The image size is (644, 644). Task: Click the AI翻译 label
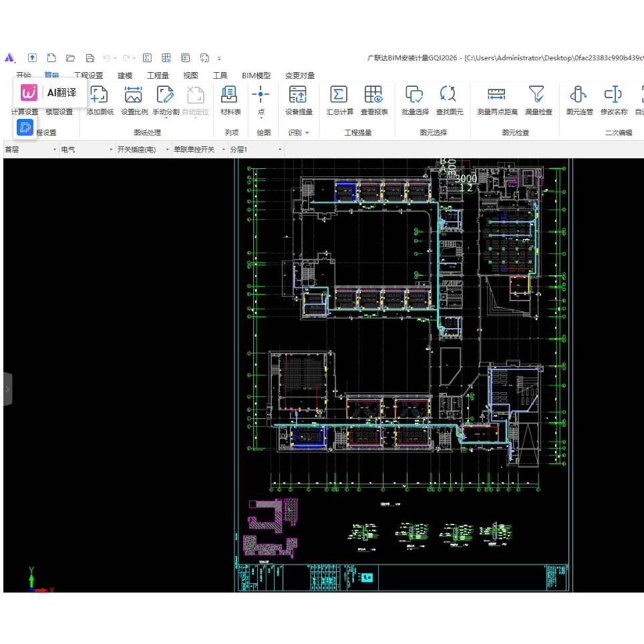(x=61, y=92)
